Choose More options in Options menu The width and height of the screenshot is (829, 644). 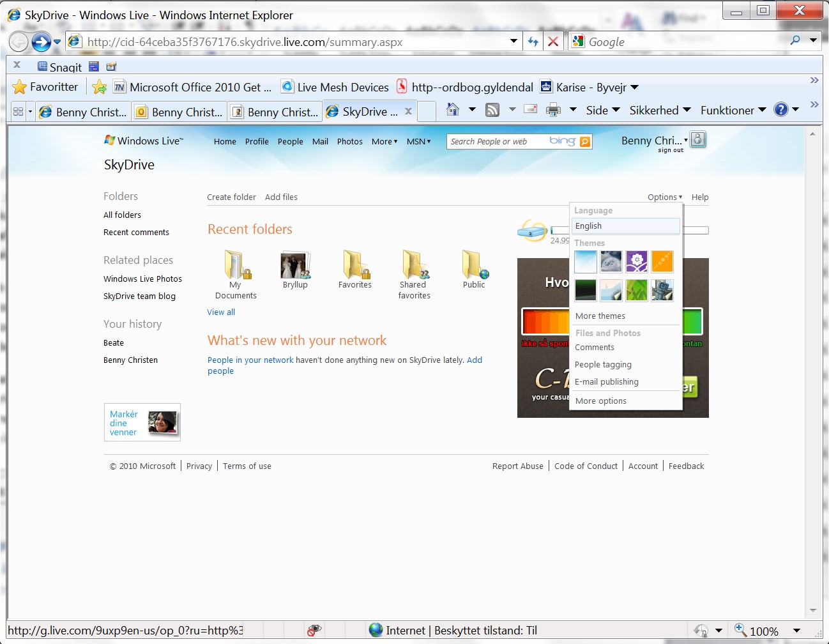(x=601, y=401)
